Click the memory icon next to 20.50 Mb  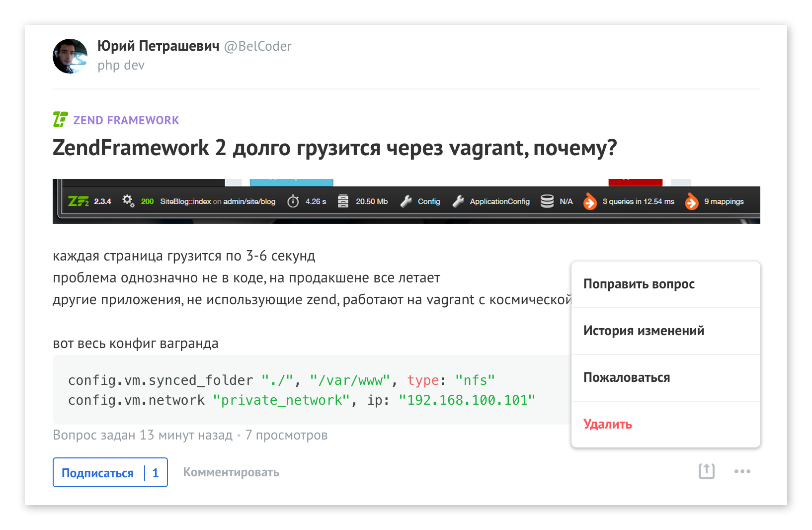point(343,201)
